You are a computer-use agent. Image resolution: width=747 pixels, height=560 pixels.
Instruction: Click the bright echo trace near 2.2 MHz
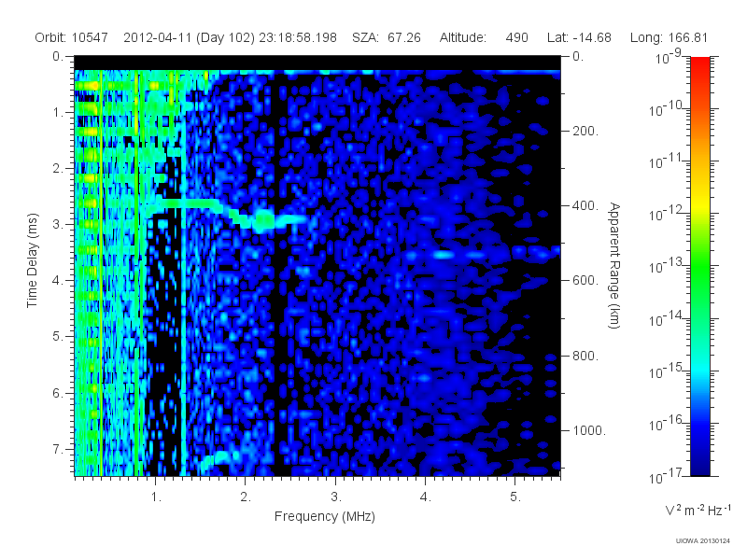(x=263, y=221)
